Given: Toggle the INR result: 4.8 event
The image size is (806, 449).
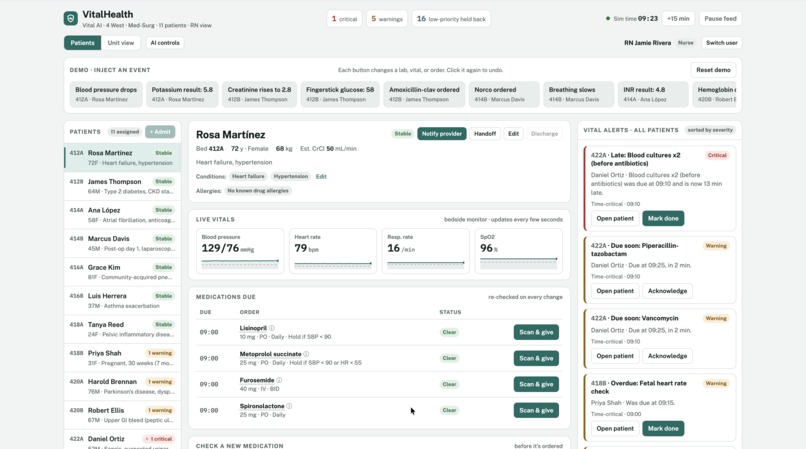Looking at the screenshot, I should point(653,94).
